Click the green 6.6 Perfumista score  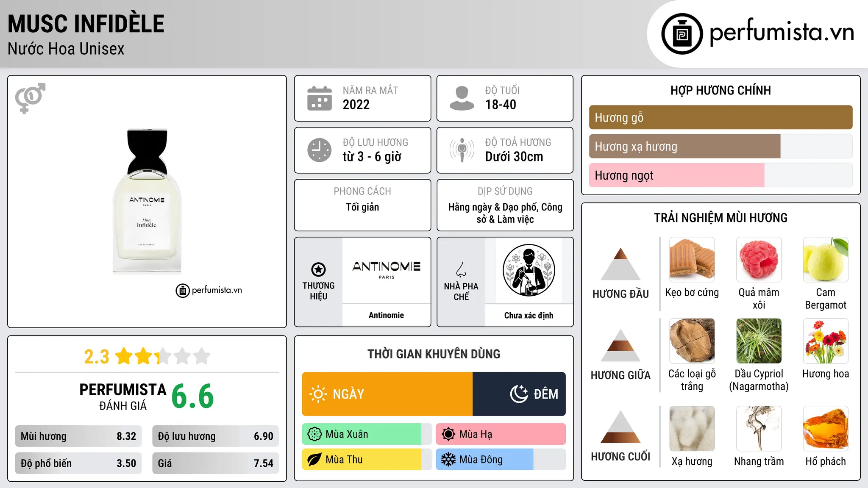(193, 396)
